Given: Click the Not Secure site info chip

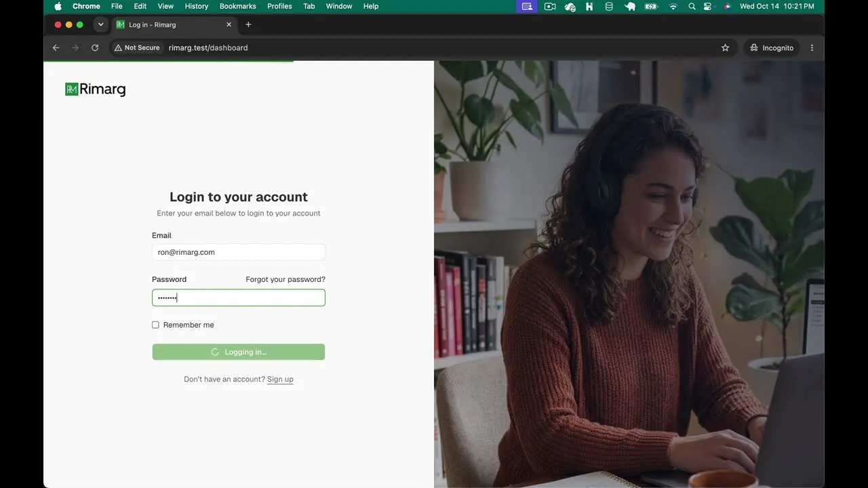Looking at the screenshot, I should pyautogui.click(x=137, y=48).
